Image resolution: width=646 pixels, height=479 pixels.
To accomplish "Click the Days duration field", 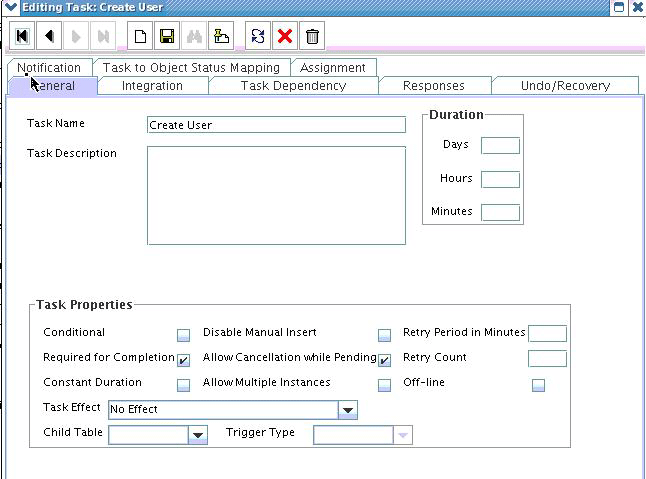I will [x=500, y=146].
